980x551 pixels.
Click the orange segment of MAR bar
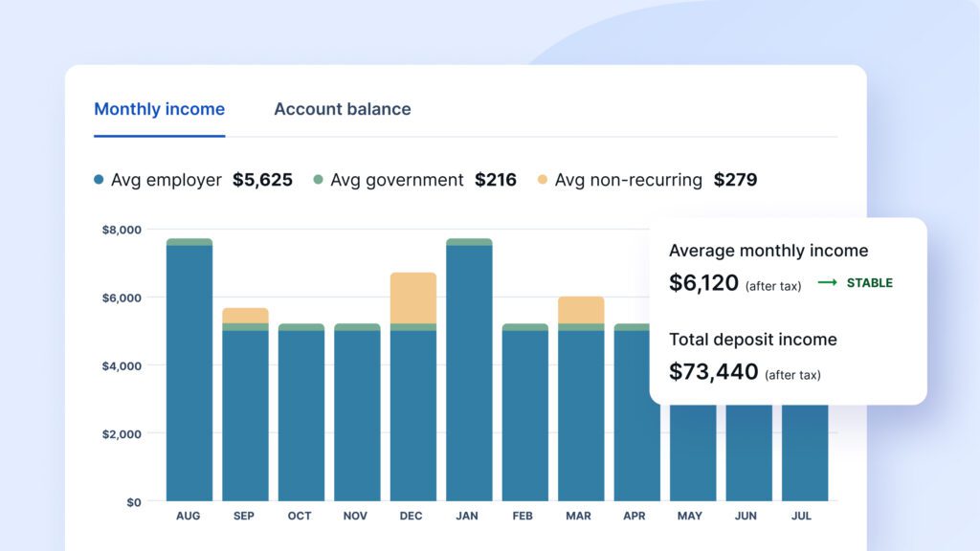tap(581, 310)
